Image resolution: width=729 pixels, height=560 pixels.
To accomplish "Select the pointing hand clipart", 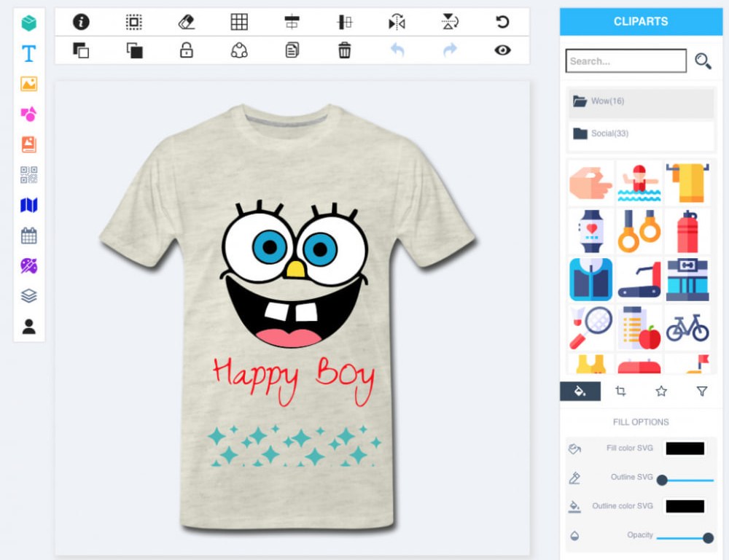I will coord(591,183).
